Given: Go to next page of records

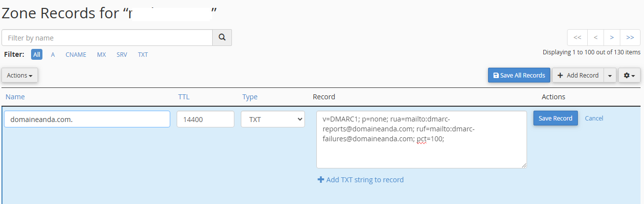Looking at the screenshot, I should click(612, 38).
